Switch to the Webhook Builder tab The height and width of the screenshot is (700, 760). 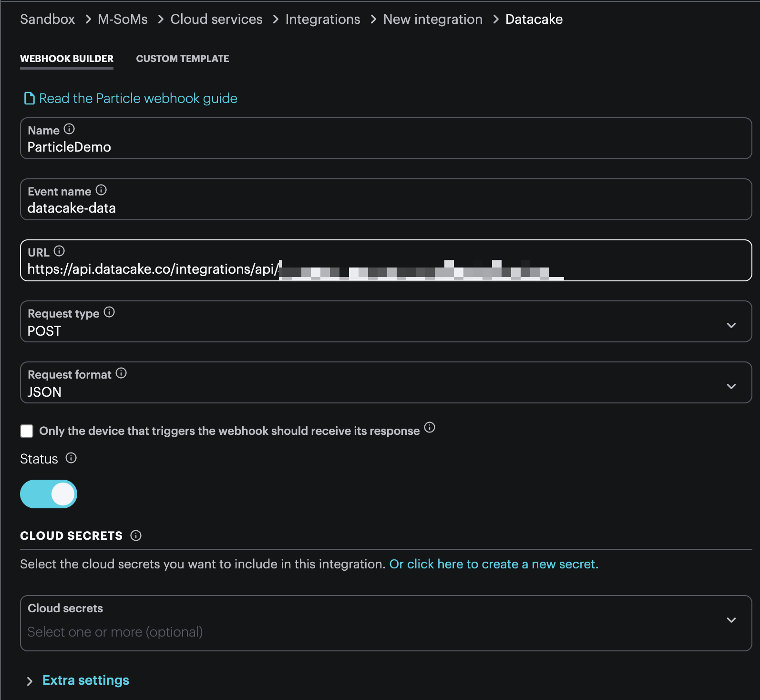pyautogui.click(x=67, y=59)
